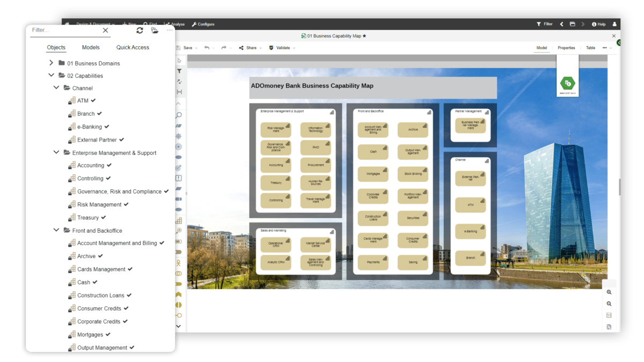Click into the Filter input field
644x362 pixels.
tap(64, 31)
